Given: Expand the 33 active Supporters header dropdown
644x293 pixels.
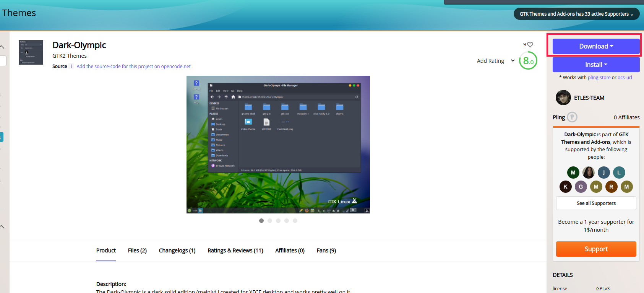Looking at the screenshot, I should [x=576, y=14].
